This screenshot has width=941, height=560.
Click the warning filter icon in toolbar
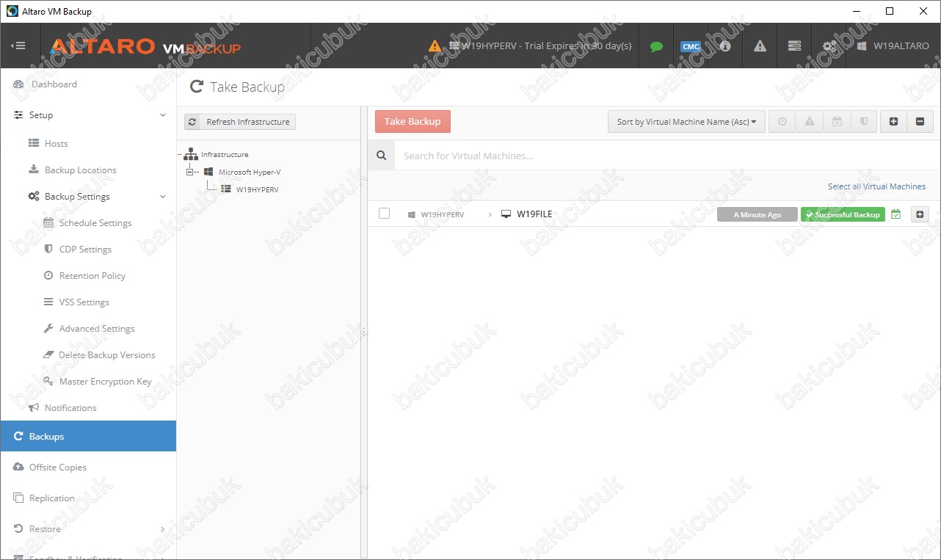tap(810, 122)
